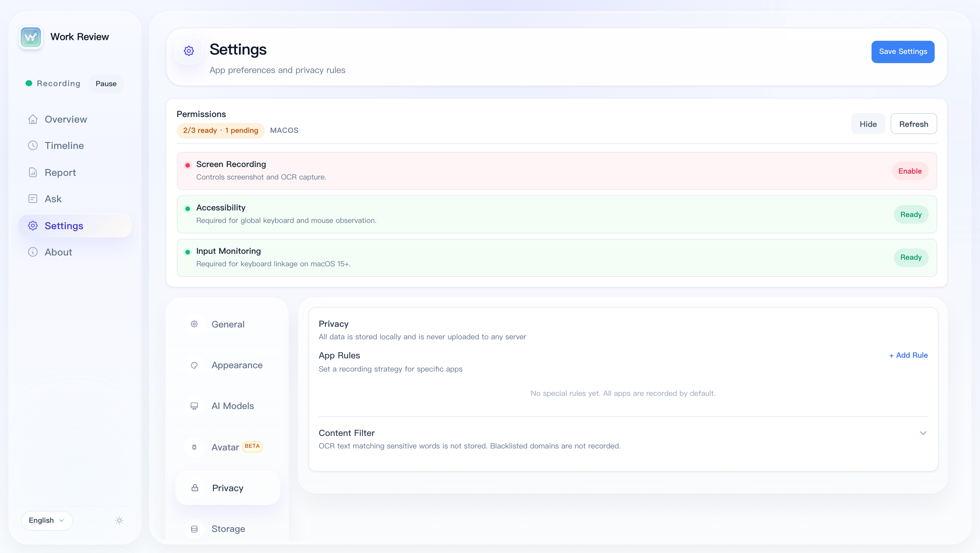Toggle the light theme sun icon
The height and width of the screenshot is (553, 980).
coord(119,520)
